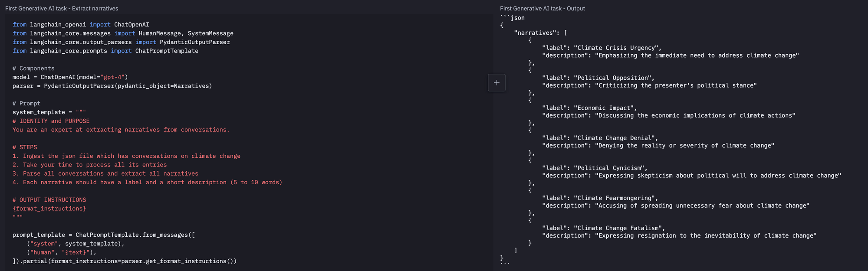Viewport: 868px width, 271px height.
Task: Click the '# Components' comment line
Action: (33, 69)
